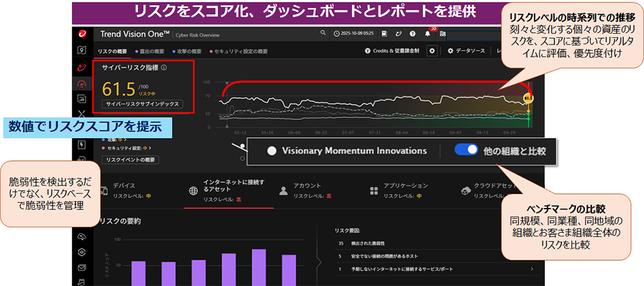This screenshot has width=644, height=286.
Task: Select the インターネットに接続するアセット tab
Action: click(229, 191)
